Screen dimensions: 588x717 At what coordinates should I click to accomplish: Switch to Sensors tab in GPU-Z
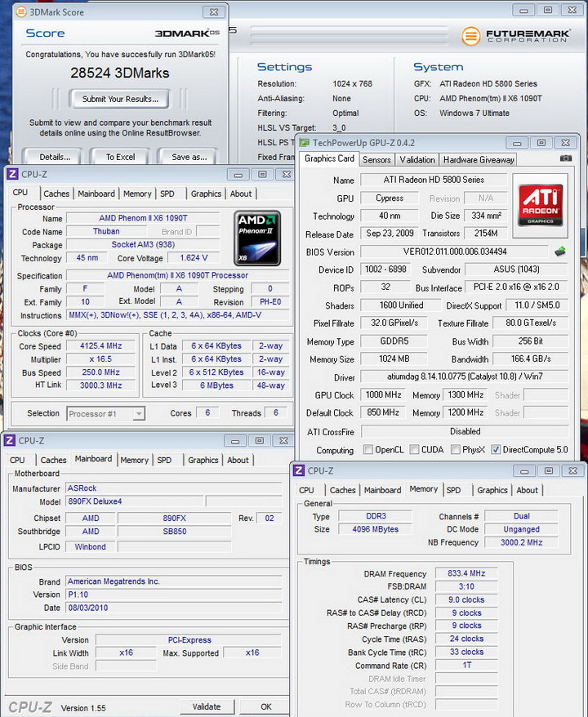point(376,159)
